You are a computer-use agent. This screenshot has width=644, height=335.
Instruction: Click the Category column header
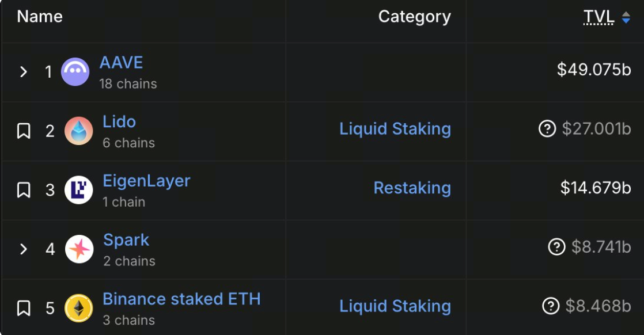pyautogui.click(x=414, y=17)
